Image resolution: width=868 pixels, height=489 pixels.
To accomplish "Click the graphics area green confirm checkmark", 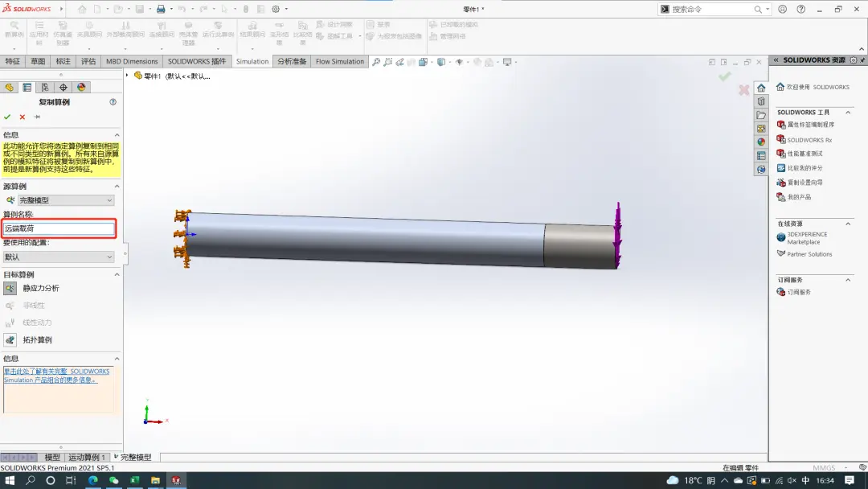I will tap(725, 76).
